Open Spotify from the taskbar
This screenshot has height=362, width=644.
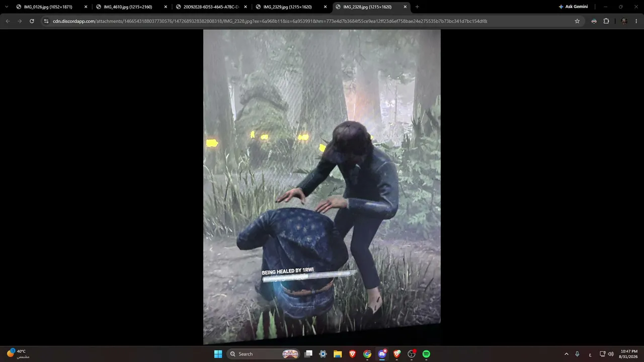pos(426,354)
